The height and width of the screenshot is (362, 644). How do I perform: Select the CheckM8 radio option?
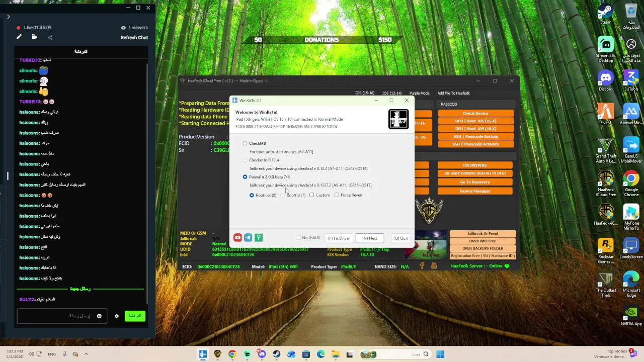pyautogui.click(x=245, y=143)
